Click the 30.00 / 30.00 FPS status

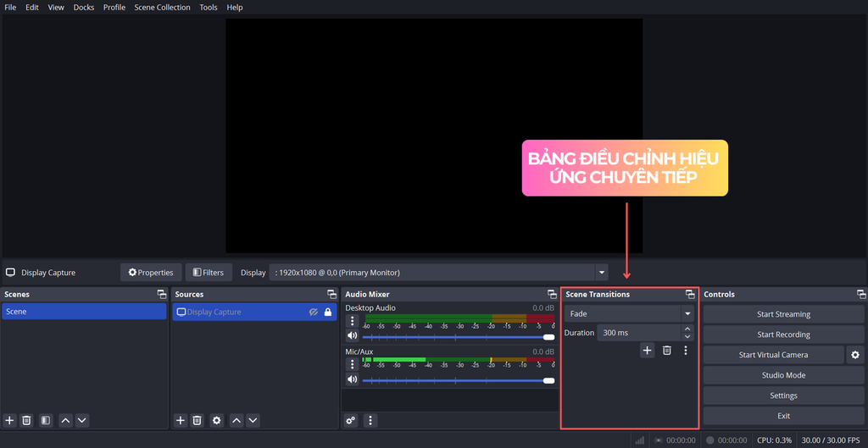(x=831, y=440)
